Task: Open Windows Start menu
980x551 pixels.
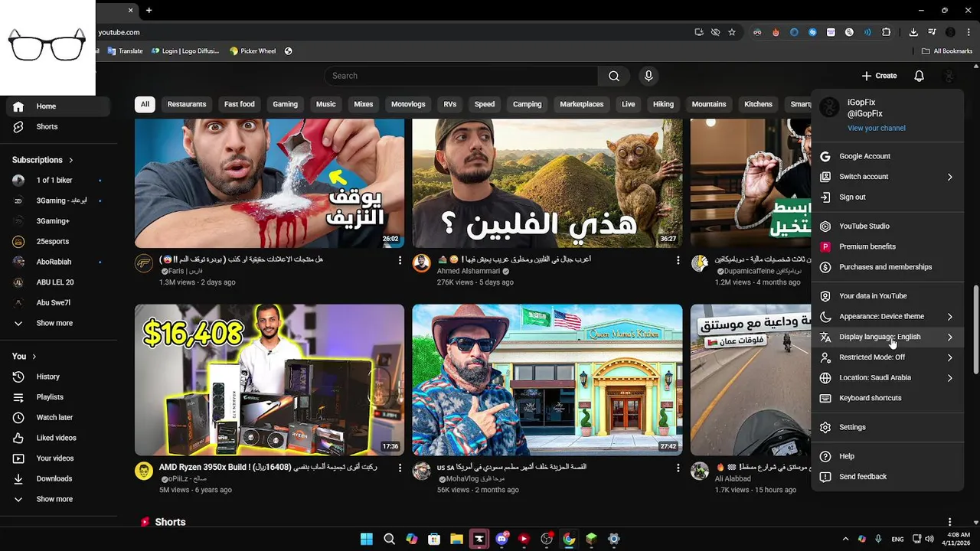Action: point(367,539)
